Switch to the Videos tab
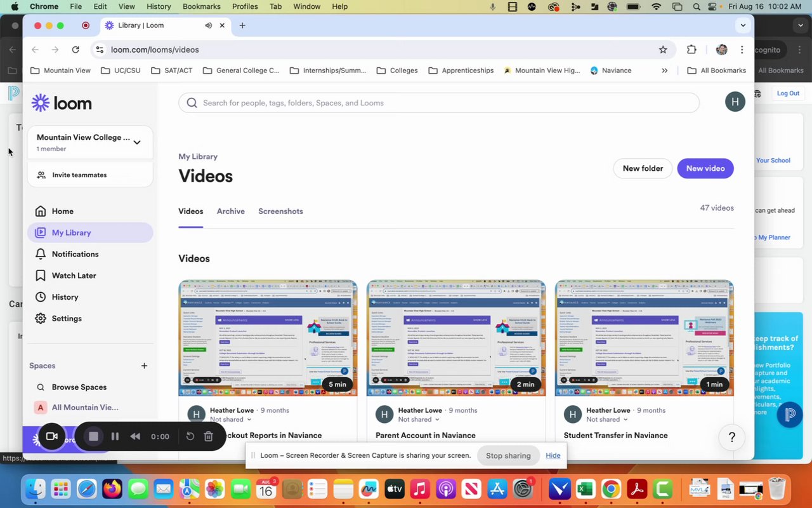812x508 pixels. pyautogui.click(x=190, y=211)
